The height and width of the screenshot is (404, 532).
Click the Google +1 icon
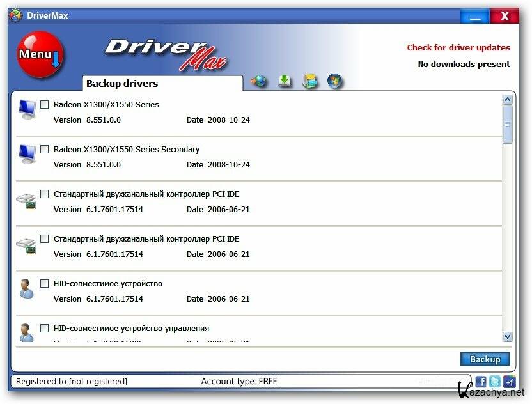pos(509,382)
